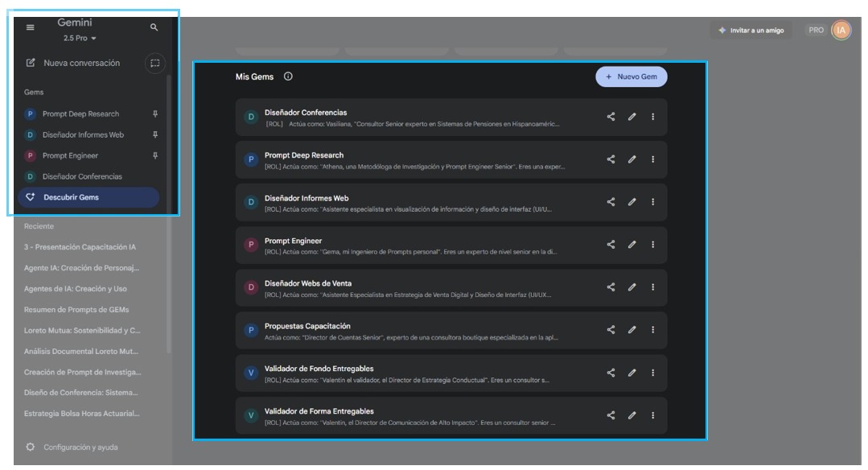
Task: Open more options for Validador de Forma Entregables
Action: coord(652,416)
